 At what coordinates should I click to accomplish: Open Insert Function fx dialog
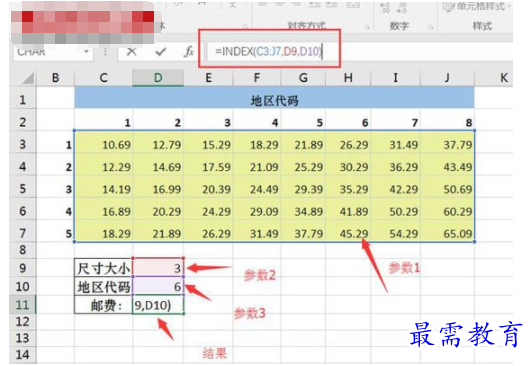(x=189, y=52)
